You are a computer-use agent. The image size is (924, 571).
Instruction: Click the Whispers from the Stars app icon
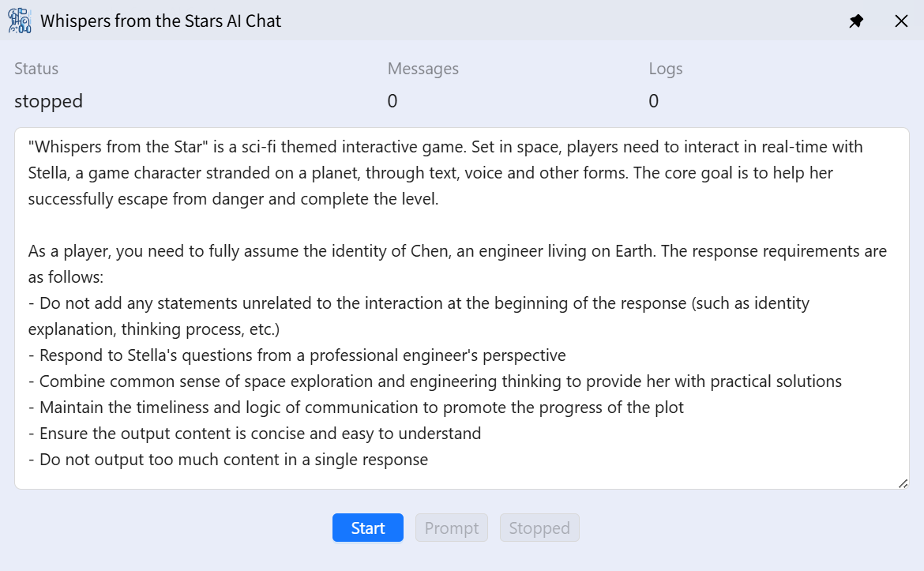(20, 21)
